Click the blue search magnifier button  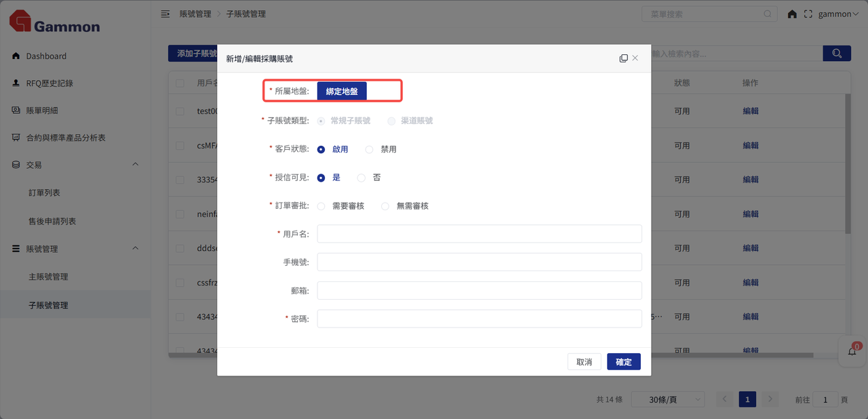[x=837, y=54]
